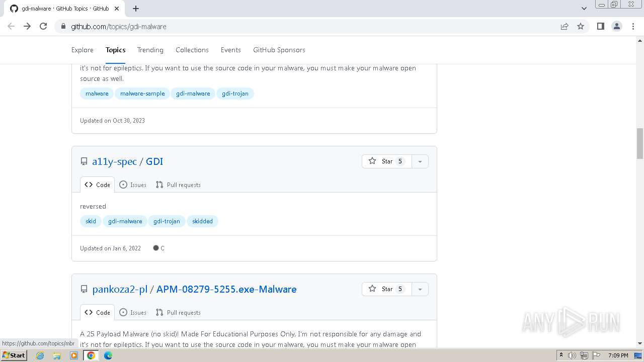Open Pull requests of APM-08279-5255.exe-Malware
The image size is (644, 362).
[178, 312]
